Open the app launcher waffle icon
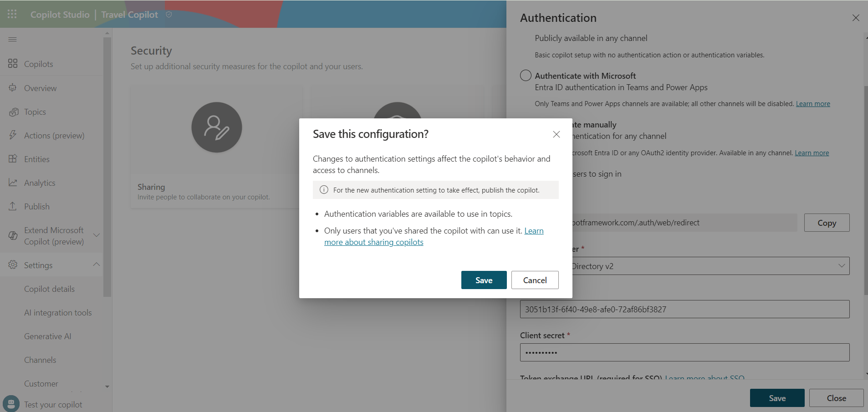The height and width of the screenshot is (412, 868). [x=12, y=14]
